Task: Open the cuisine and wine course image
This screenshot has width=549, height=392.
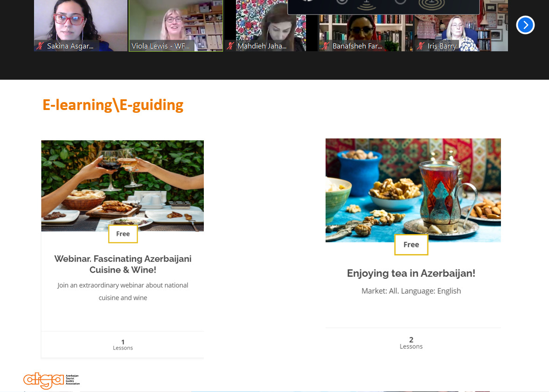Action: 123,186
